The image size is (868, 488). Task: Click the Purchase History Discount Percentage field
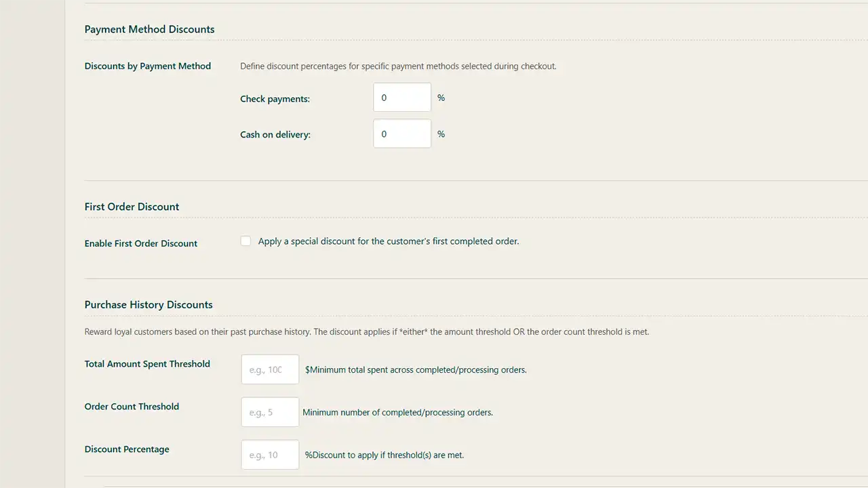[x=270, y=455]
